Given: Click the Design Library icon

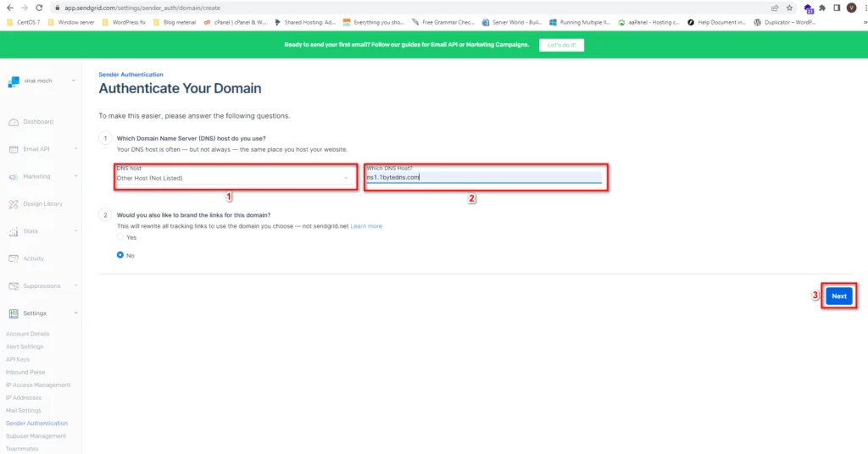Looking at the screenshot, I should pyautogui.click(x=14, y=204).
